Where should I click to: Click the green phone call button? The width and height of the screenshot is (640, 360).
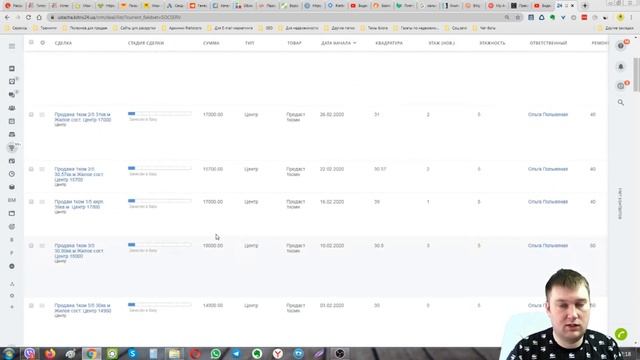621,334
